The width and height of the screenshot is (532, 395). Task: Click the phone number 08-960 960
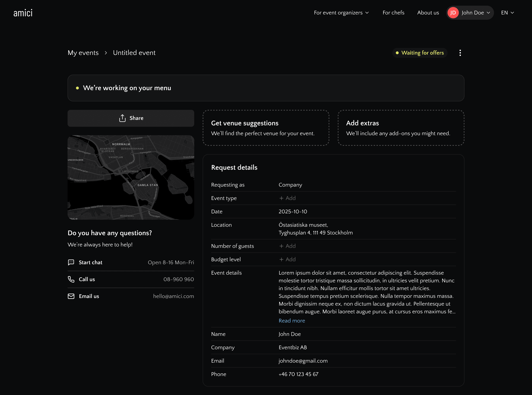pos(179,279)
